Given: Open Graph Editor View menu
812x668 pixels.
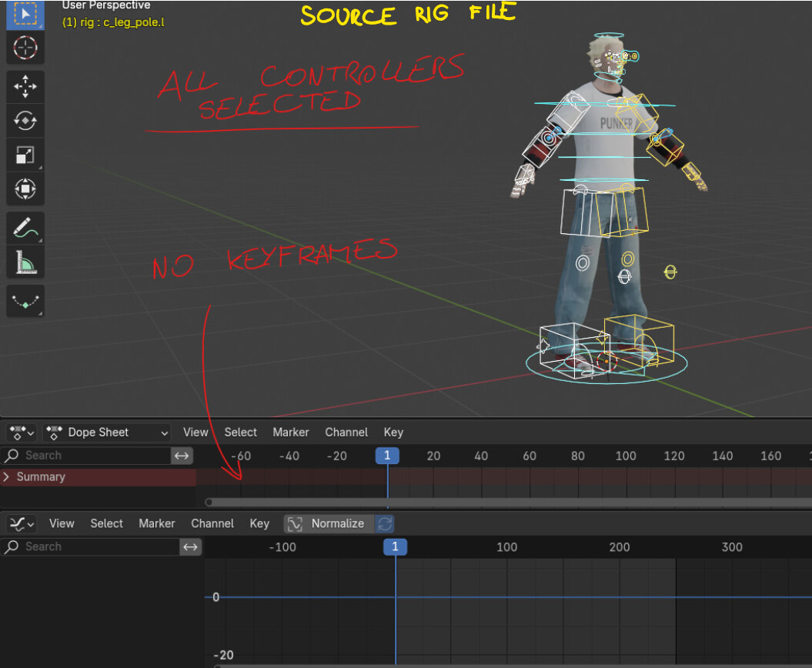Looking at the screenshot, I should coord(62,523).
